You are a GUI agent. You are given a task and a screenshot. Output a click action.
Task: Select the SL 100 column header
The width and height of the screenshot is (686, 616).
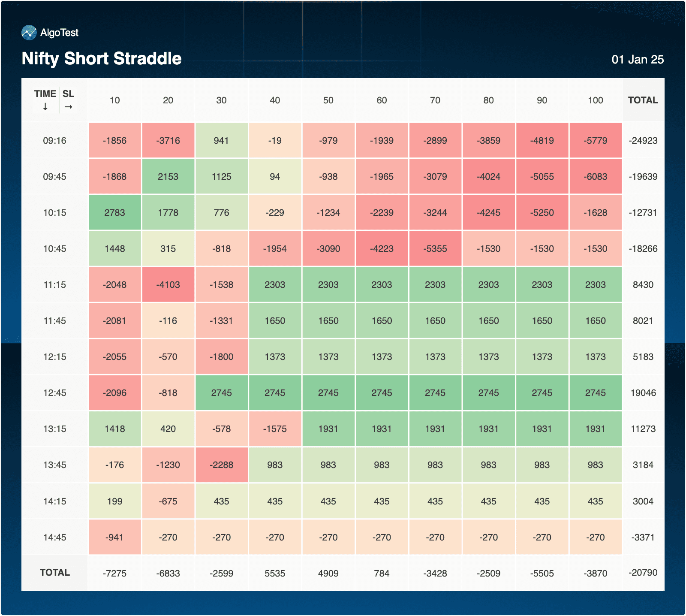coord(595,100)
